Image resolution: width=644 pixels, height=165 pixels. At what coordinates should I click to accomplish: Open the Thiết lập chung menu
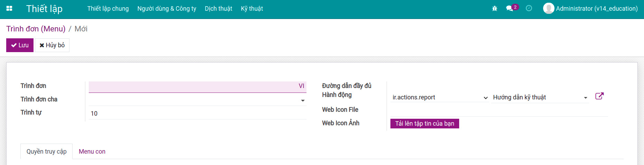point(108,9)
